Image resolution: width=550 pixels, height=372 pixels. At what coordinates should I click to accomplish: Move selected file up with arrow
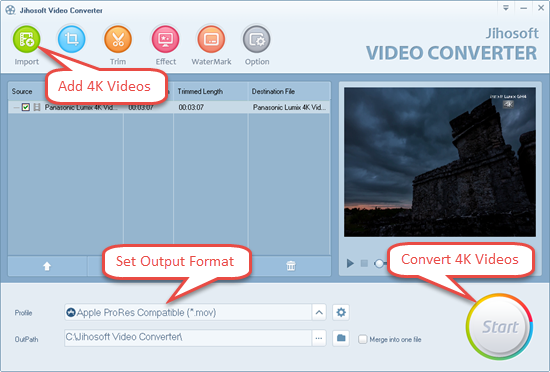(47, 266)
